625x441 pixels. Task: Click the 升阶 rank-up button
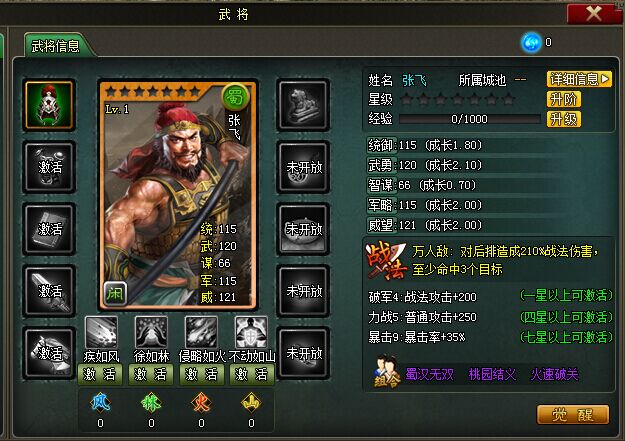(564, 99)
